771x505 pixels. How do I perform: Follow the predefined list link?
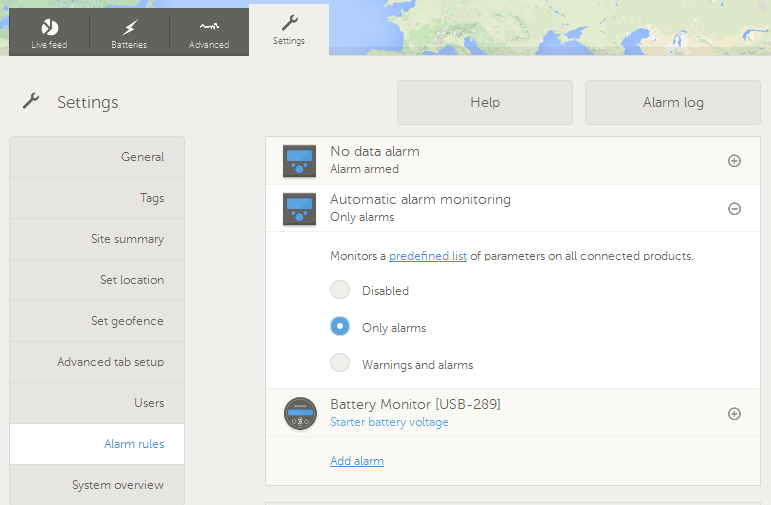click(428, 256)
